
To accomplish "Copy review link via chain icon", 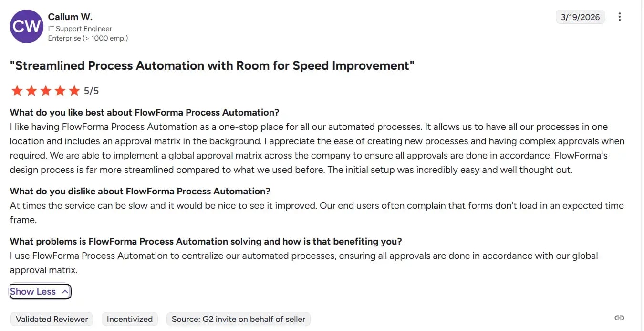I will tap(619, 318).
